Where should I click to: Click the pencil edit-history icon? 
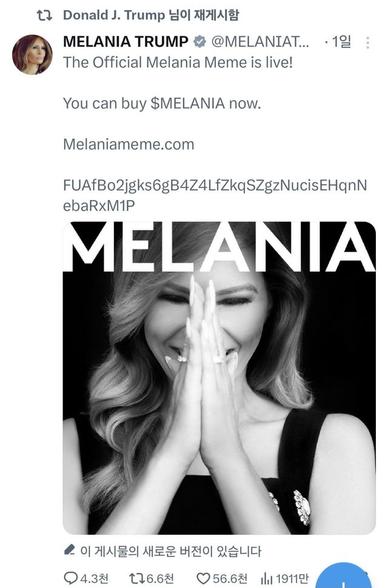pyautogui.click(x=69, y=550)
